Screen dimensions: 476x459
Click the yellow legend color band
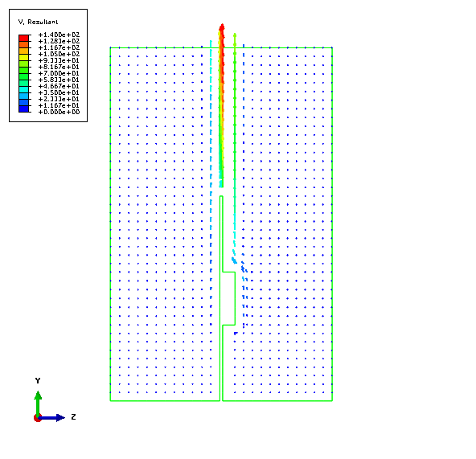(23, 57)
